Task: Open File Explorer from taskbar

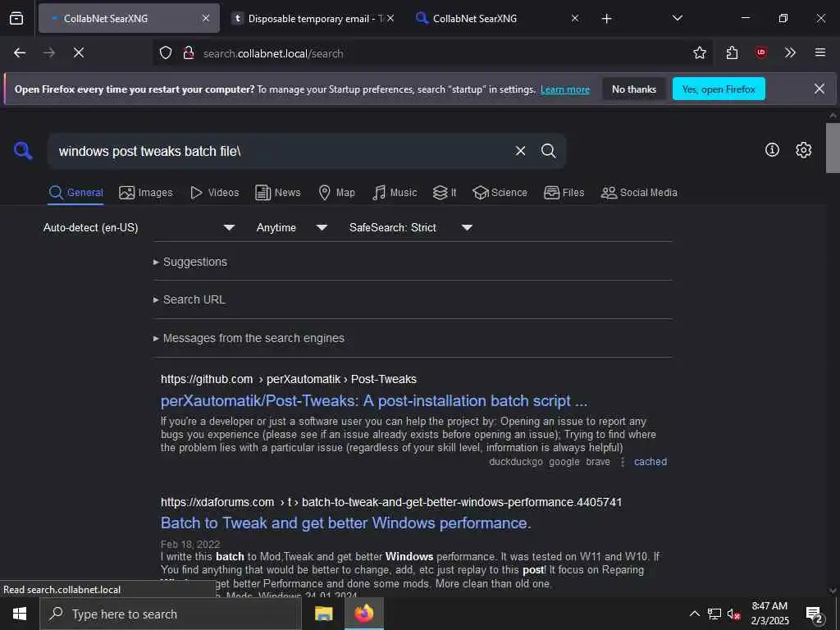Action: (x=323, y=614)
